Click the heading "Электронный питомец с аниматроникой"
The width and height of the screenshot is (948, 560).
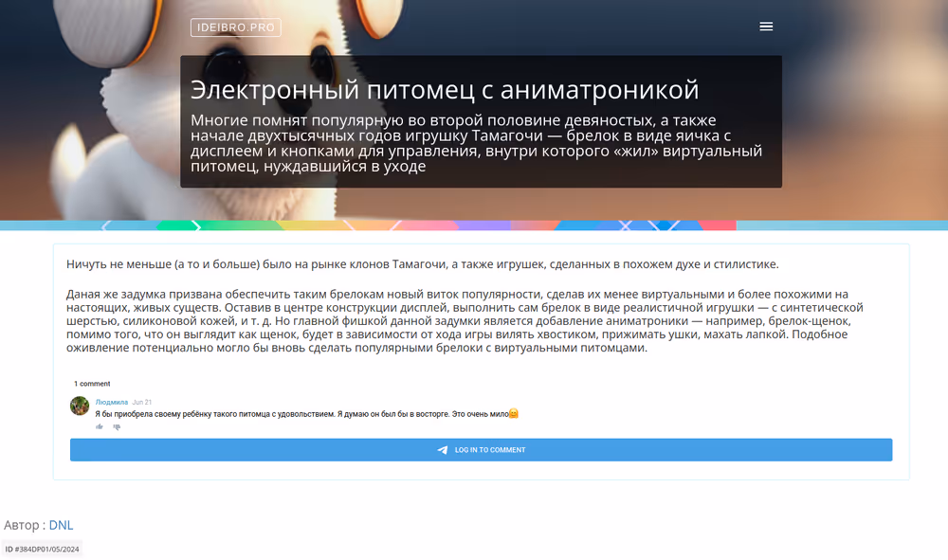(444, 90)
